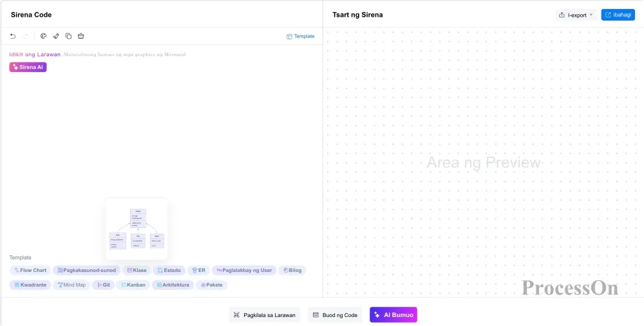644x326 pixels.
Task: Click the Sirena AI button
Action: coord(28,67)
